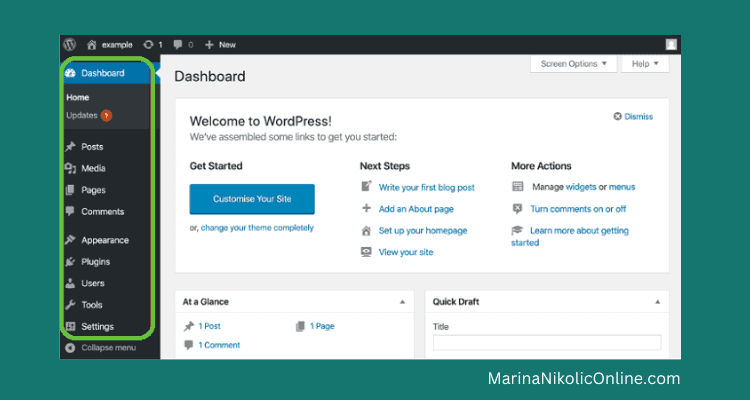Click the updates refresh icon in admin bar
The width and height of the screenshot is (750, 400).
[149, 44]
